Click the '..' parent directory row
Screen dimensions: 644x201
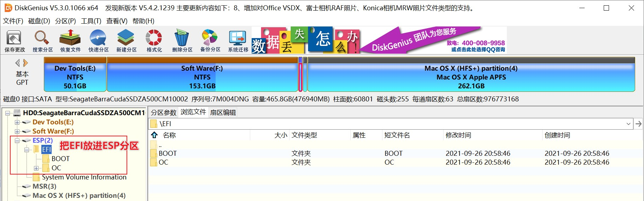click(x=395, y=144)
